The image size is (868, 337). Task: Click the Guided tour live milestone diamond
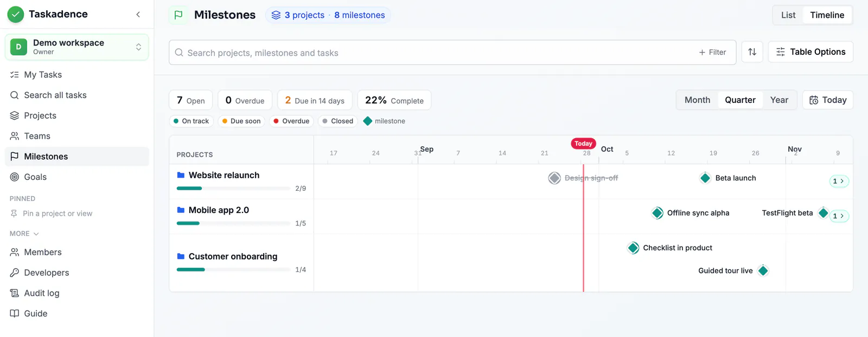coord(763,271)
